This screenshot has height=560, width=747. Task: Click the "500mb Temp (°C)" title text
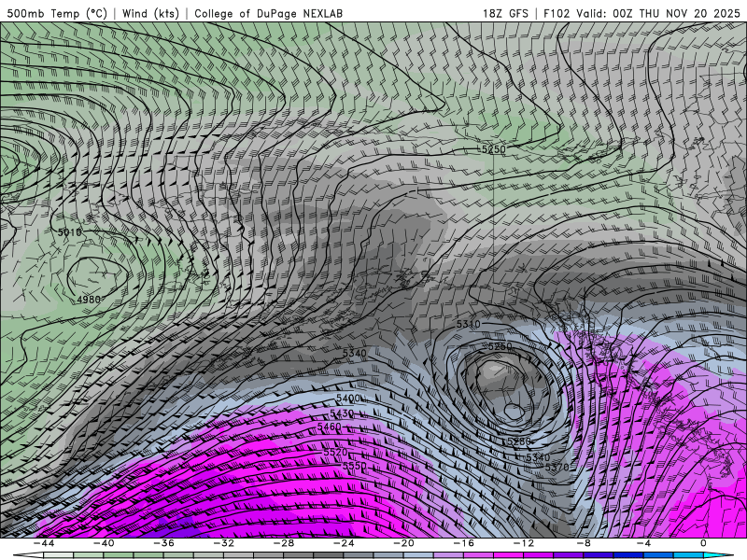57,13
